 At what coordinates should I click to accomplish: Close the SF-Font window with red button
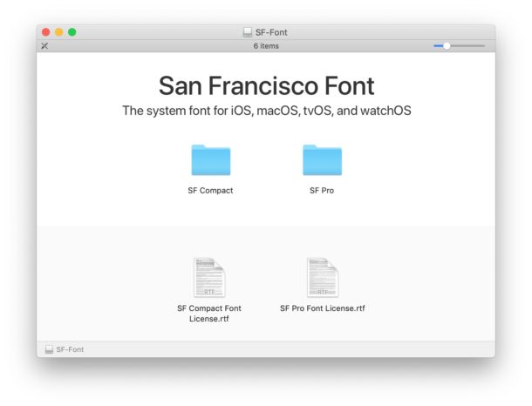(x=45, y=32)
